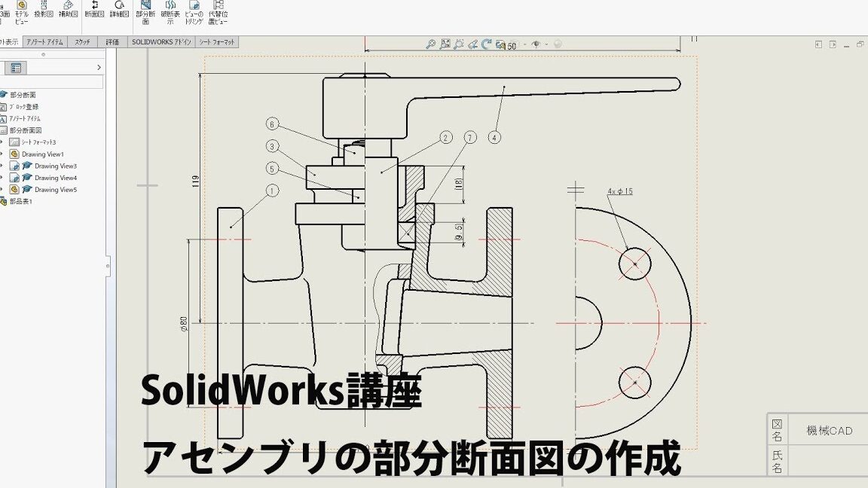Screen dimensions: 868x488
Task: Click the previous document window arrow icon
Action: pos(818,44)
